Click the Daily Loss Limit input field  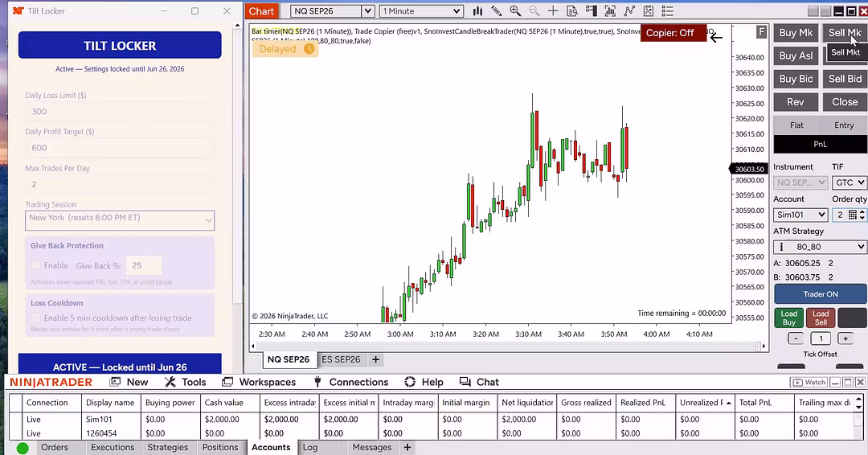[120, 111]
